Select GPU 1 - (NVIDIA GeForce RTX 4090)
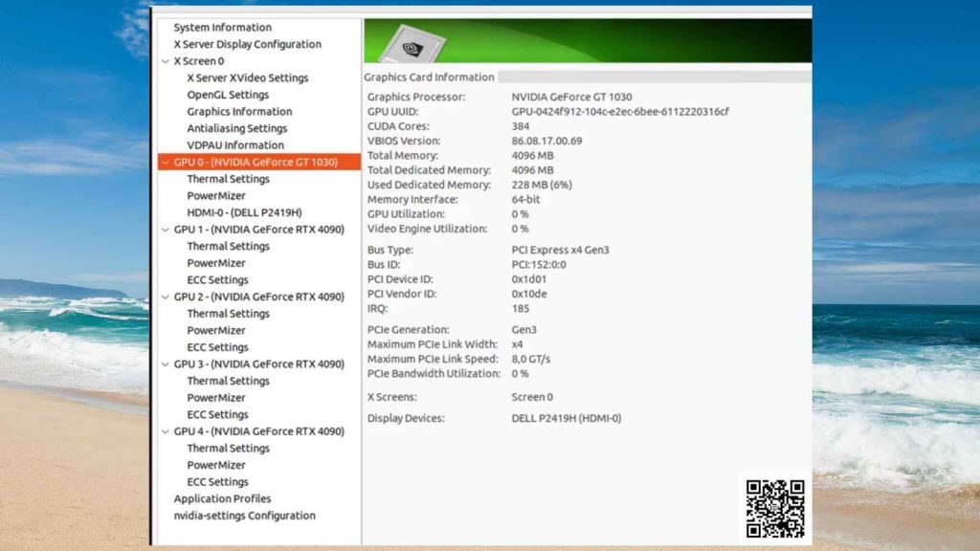Screen dimensions: 980x551 [258, 230]
